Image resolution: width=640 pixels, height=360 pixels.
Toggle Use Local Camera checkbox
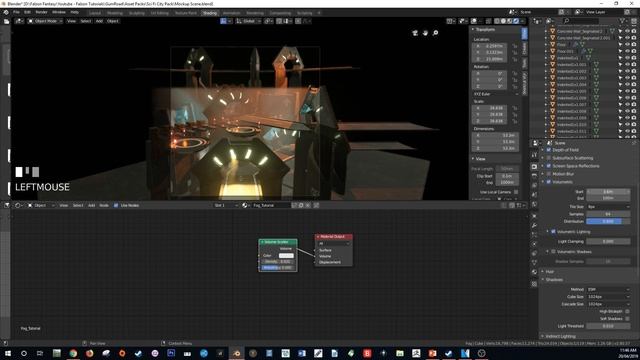pyautogui.click(x=516, y=192)
